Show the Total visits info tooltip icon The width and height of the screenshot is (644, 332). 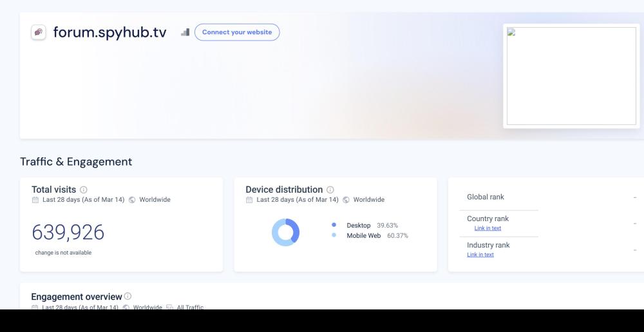click(x=84, y=190)
